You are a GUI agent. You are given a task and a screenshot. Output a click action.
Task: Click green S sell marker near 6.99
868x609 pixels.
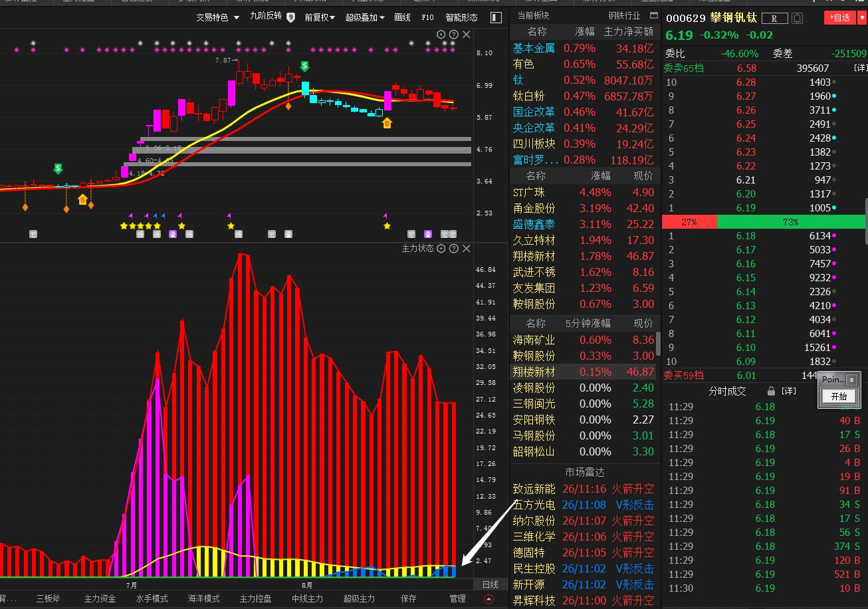pyautogui.click(x=304, y=66)
